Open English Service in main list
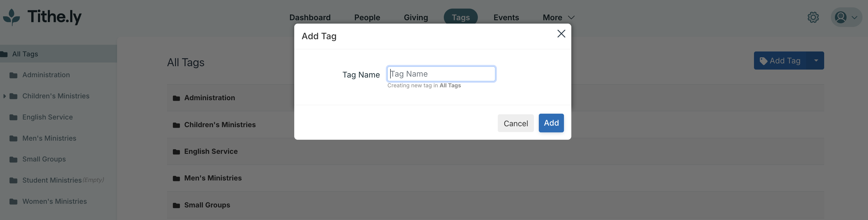 [211, 152]
